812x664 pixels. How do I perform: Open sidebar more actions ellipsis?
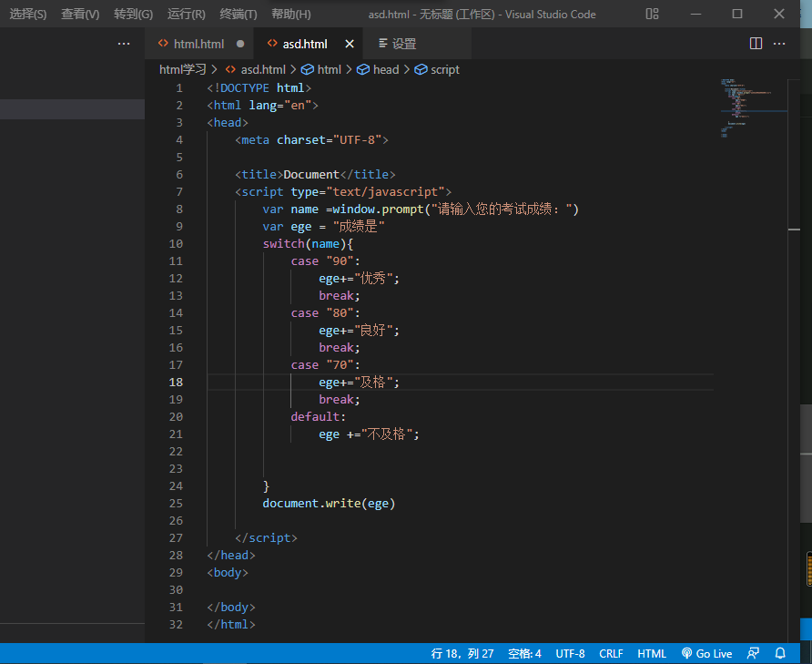124,44
